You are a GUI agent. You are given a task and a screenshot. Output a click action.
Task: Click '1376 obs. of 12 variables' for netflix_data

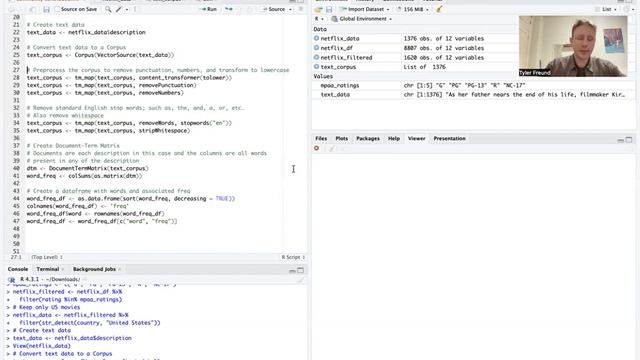click(444, 38)
